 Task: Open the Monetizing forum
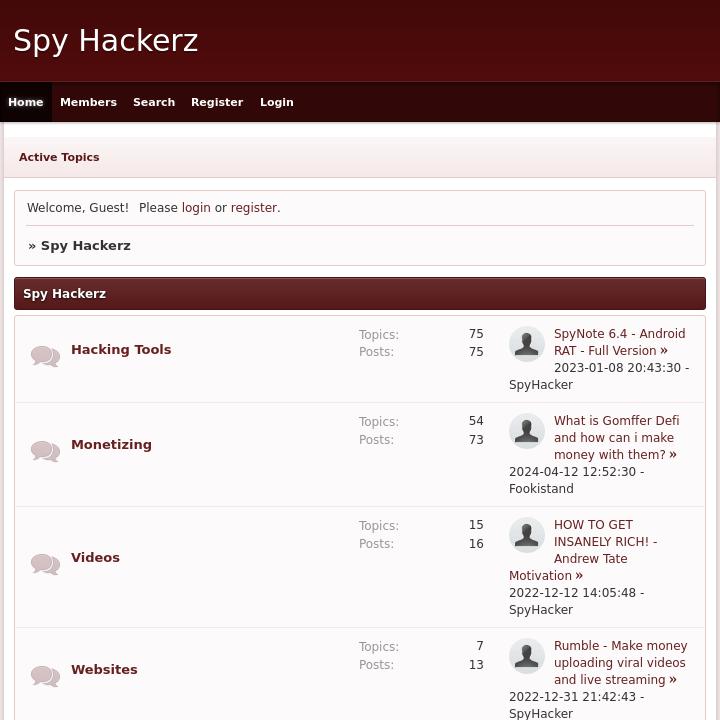click(111, 444)
